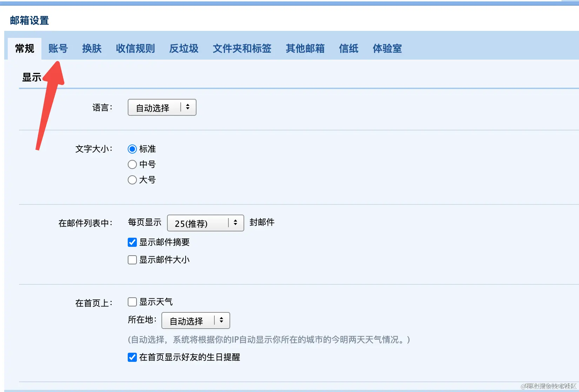The image size is (579, 392).
Task: Switch to the 账号 tab
Action: [58, 49]
